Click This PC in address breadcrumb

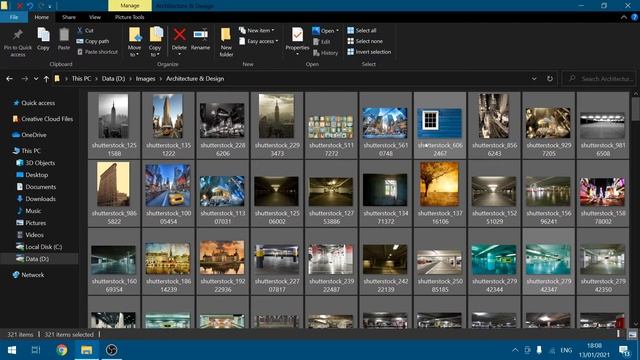pos(81,79)
